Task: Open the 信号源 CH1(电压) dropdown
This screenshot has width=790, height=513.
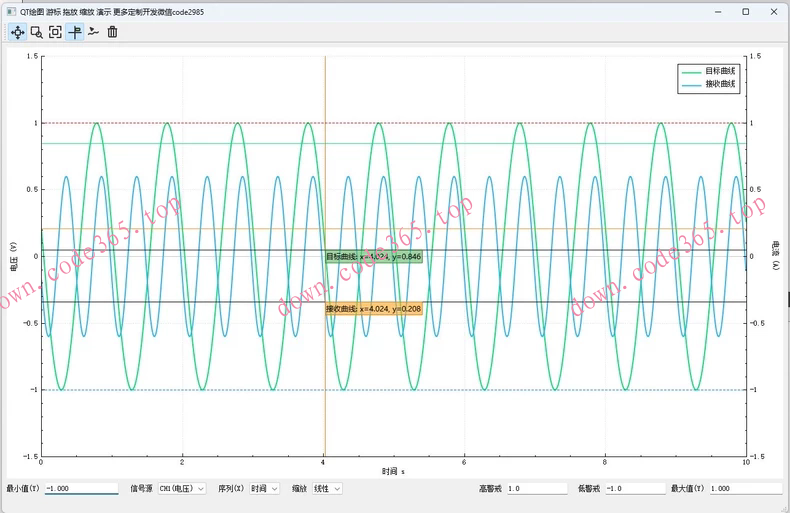Action: [181, 489]
